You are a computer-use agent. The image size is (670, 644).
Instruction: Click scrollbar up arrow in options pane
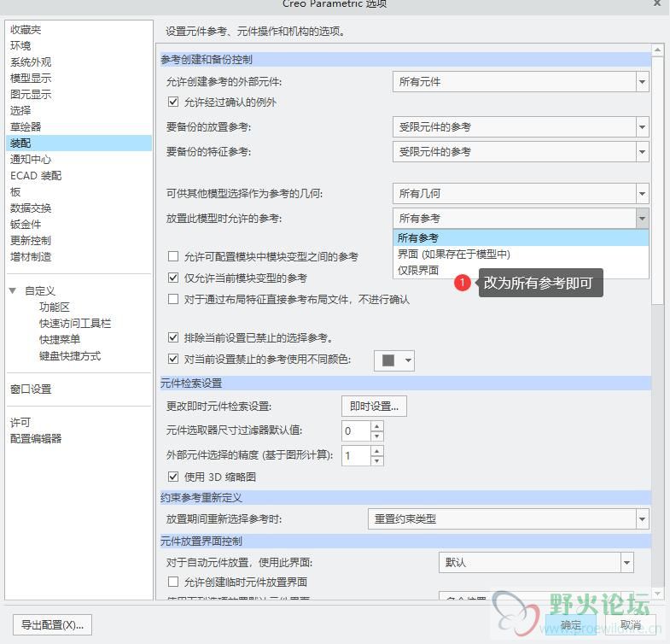pyautogui.click(x=657, y=50)
